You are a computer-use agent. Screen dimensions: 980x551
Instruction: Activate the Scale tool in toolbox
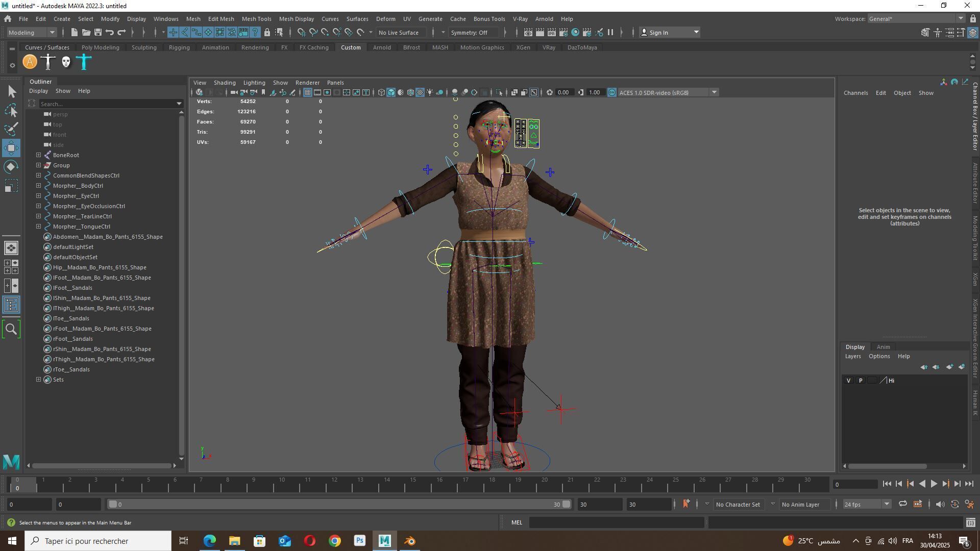pos(11,186)
